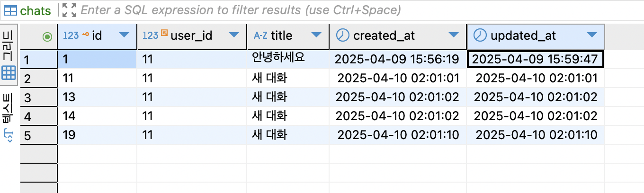Click the green record indicator in header corner
644x193 pixels.
[47, 36]
